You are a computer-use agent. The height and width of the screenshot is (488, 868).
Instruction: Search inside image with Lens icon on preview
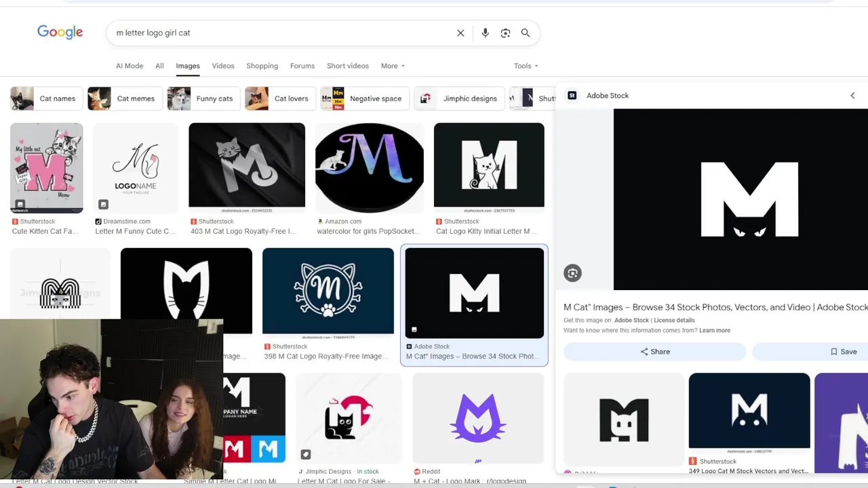[573, 273]
